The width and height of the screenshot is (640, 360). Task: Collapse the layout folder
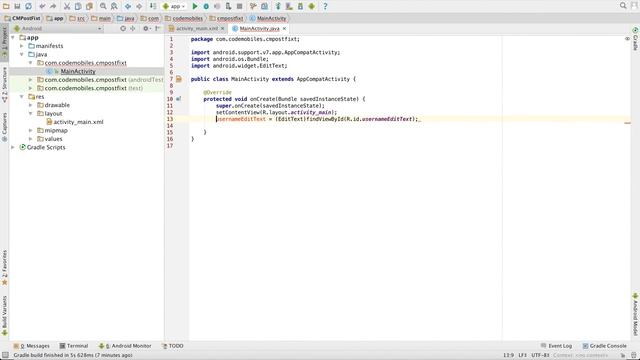[x=30, y=113]
